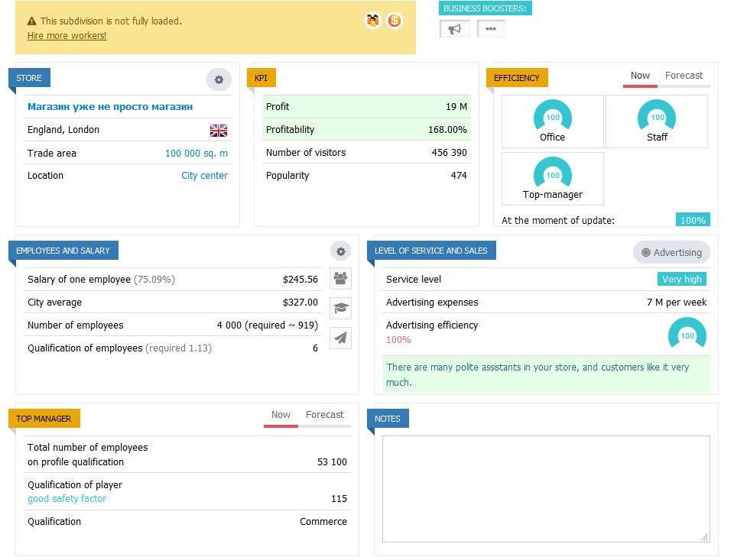Click the 100% update progress indicator
Screen dimensions: 734x560
click(x=693, y=220)
